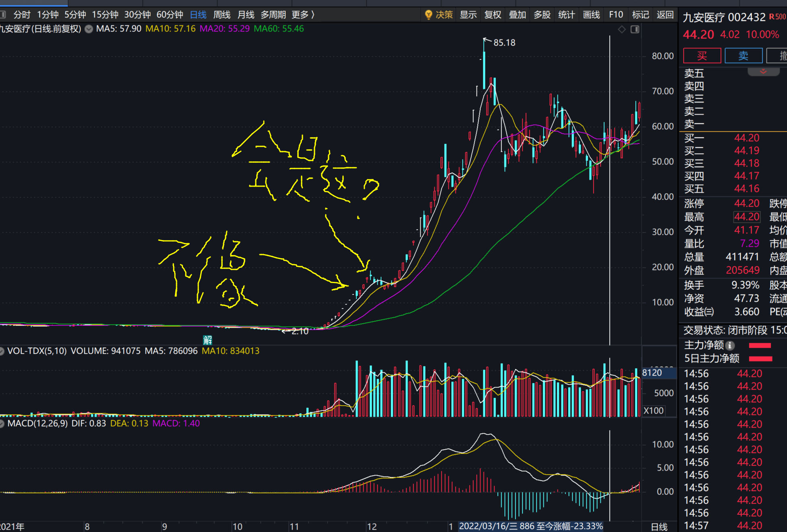The width and height of the screenshot is (787, 532).
Task: Click the blue 卖 sell button
Action: point(743,55)
